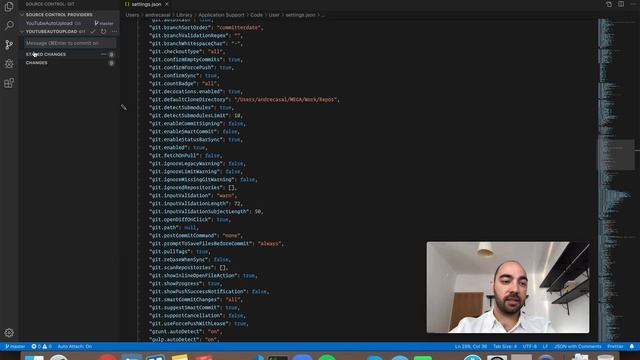Click the "git.checkoutType" line
Viewport: 640px width, 360px height.
pos(187,51)
